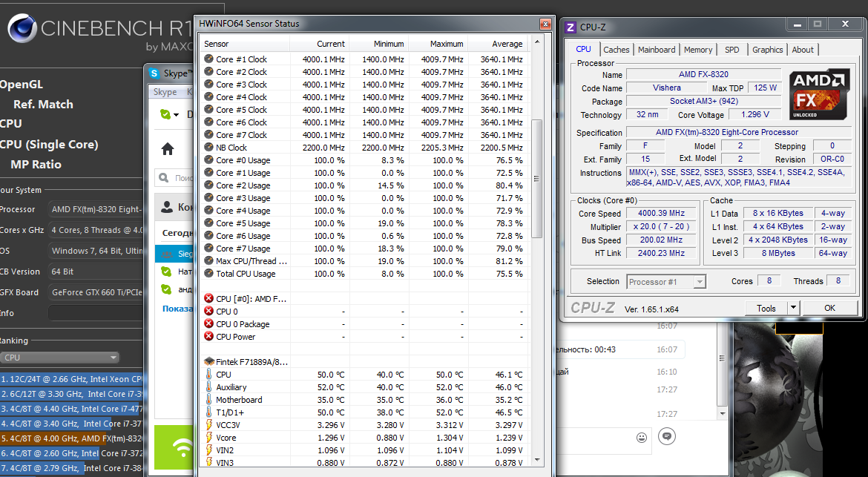Click the lightning icon beside VIN2
Image resolution: width=868 pixels, height=477 pixels.
click(x=208, y=450)
